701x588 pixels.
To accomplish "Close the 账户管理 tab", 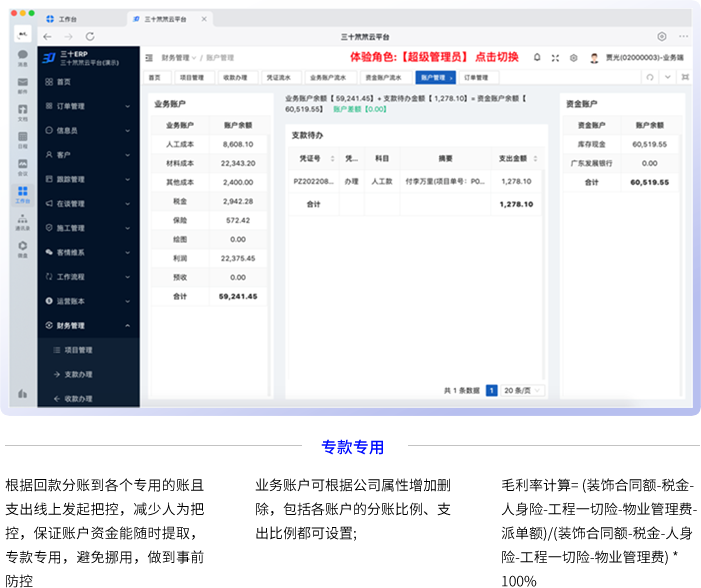I will 451,77.
